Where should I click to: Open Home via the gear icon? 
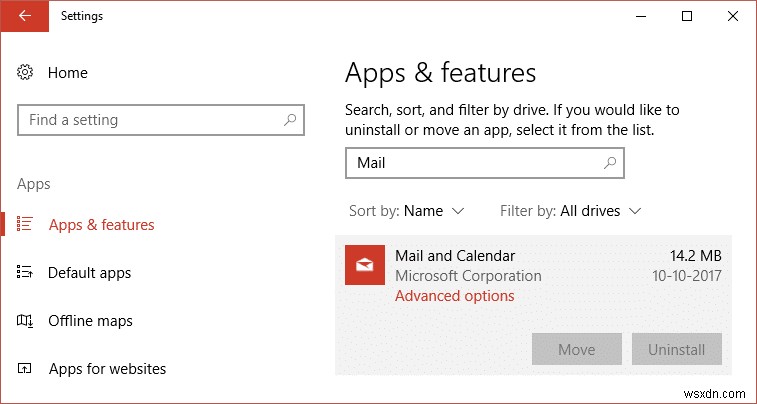25,73
